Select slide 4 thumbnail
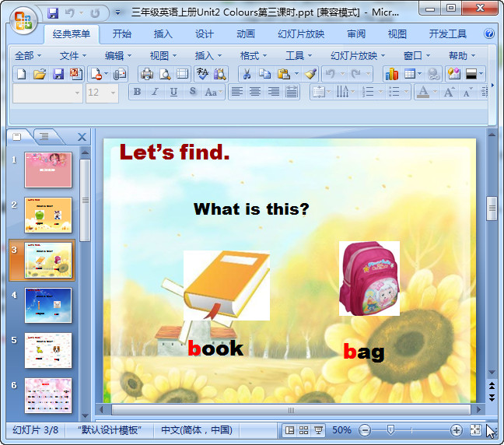 [48, 305]
